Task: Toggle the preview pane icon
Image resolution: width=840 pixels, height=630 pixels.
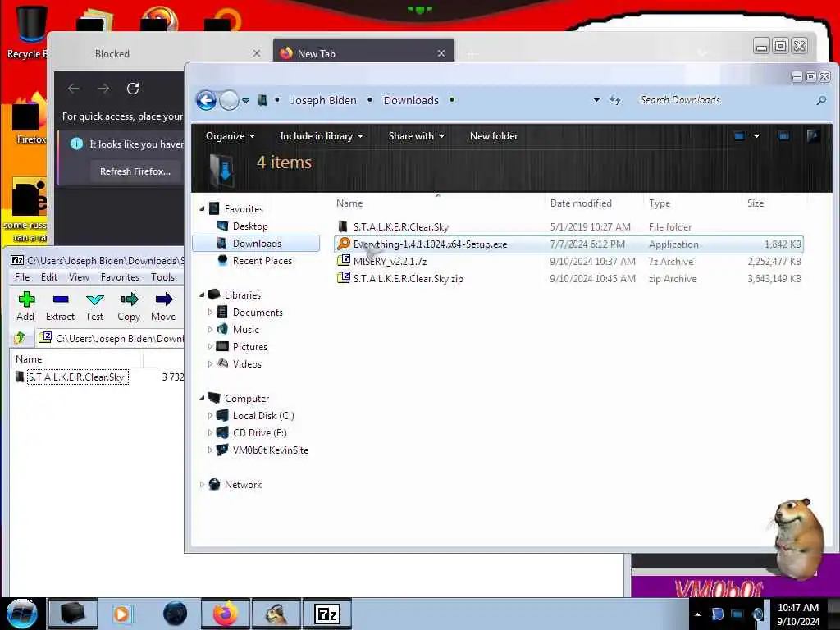Action: pos(783,136)
